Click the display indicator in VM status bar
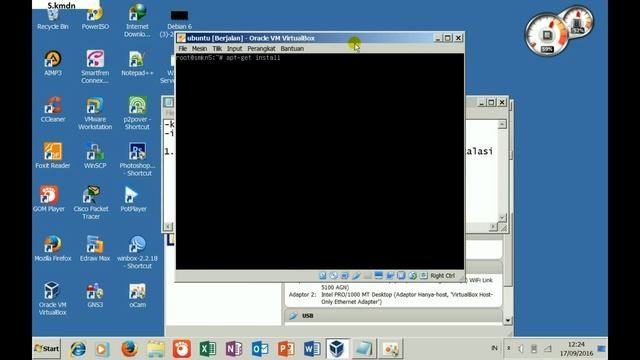Viewport: 640px width, 360px height. tap(378, 276)
